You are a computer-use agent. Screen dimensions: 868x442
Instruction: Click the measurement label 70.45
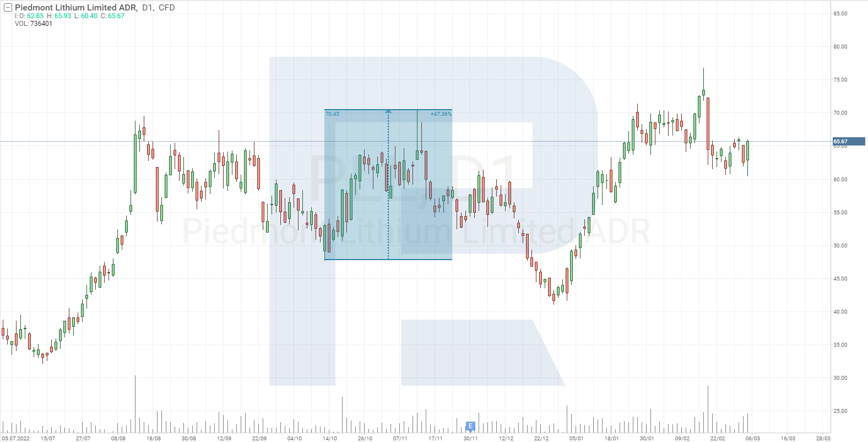click(333, 114)
